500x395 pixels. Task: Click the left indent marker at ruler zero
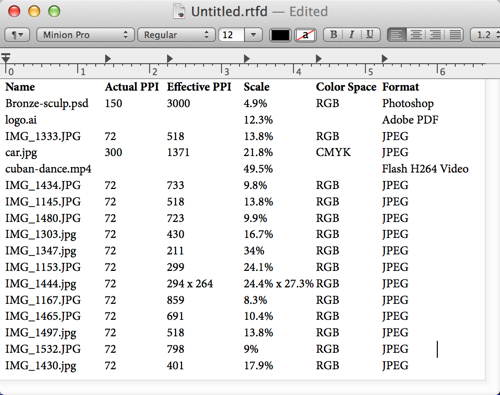[x=6, y=58]
